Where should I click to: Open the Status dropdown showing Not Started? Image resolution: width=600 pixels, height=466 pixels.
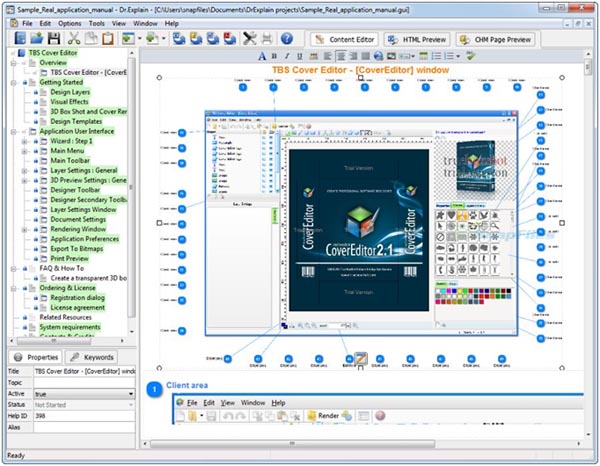click(131, 405)
